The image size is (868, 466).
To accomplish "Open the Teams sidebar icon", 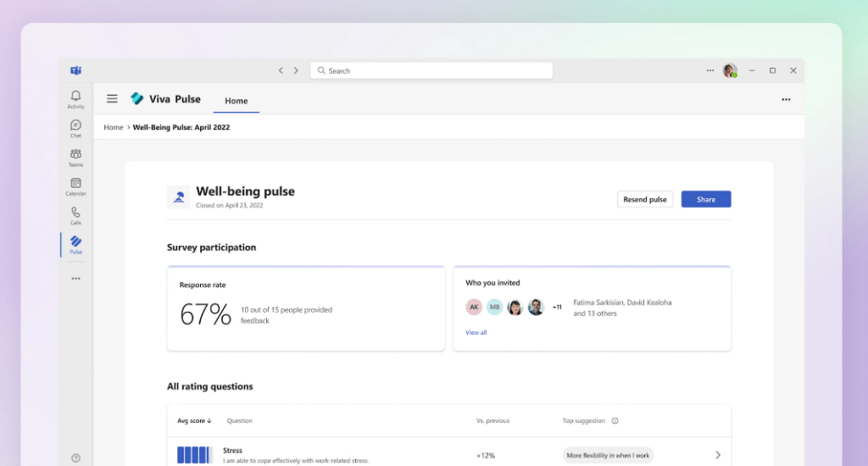I will (x=75, y=154).
